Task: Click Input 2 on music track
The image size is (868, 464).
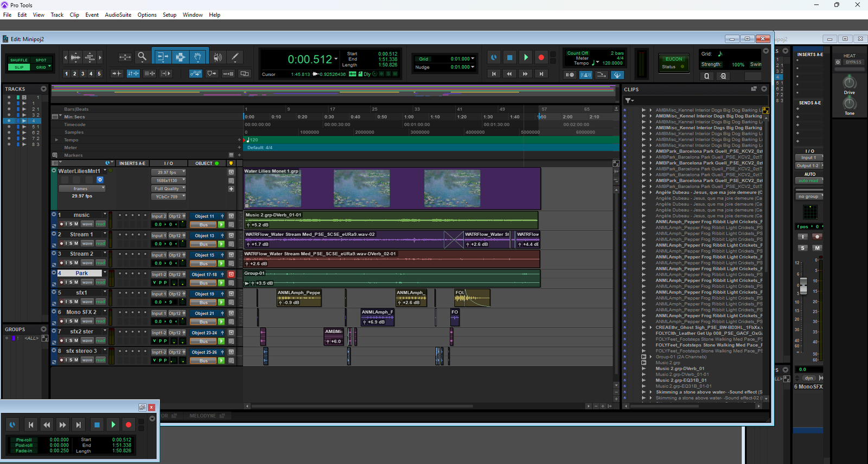Action: pyautogui.click(x=159, y=216)
